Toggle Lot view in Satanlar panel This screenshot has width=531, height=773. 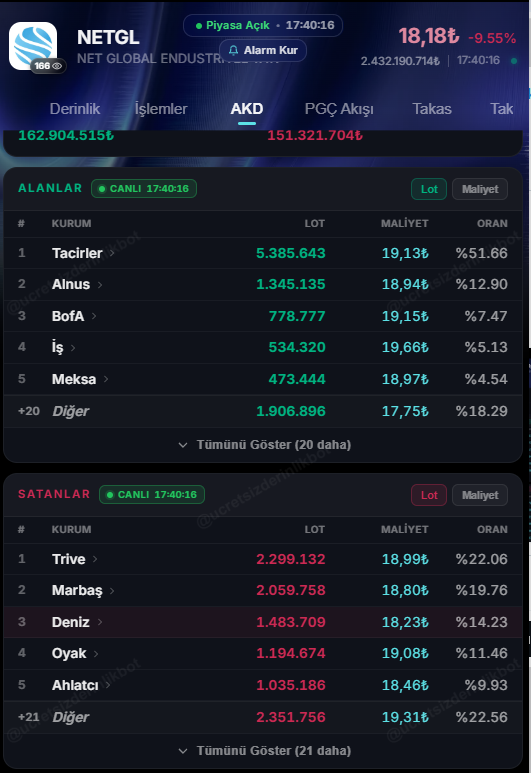tap(429, 495)
